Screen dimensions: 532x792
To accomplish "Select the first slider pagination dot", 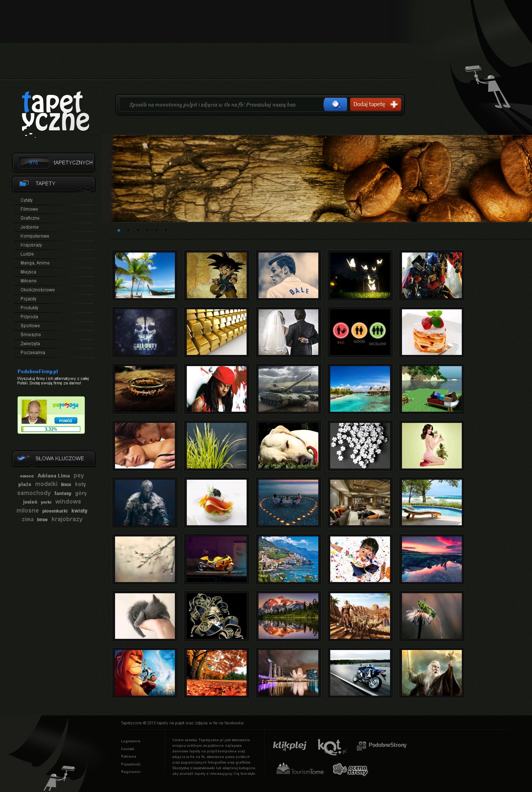I will pos(119,231).
